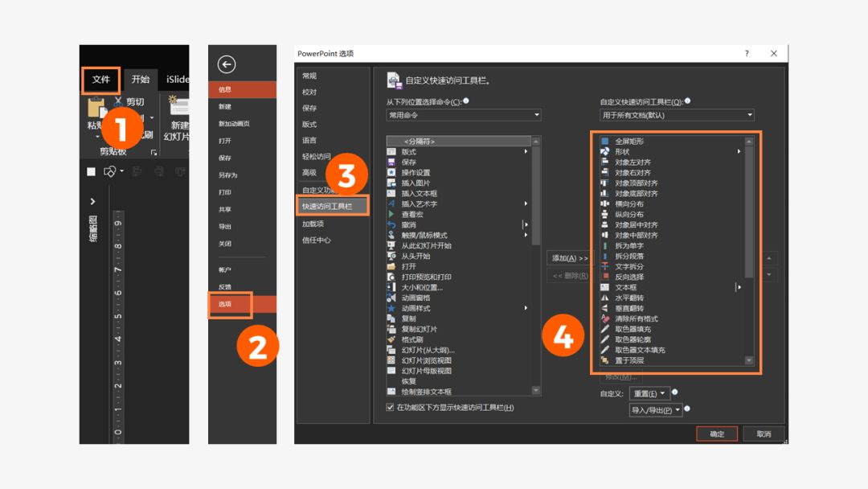This screenshot has width=868, height=489.
Task: Select 清除所有格式 icon
Action: [605, 319]
